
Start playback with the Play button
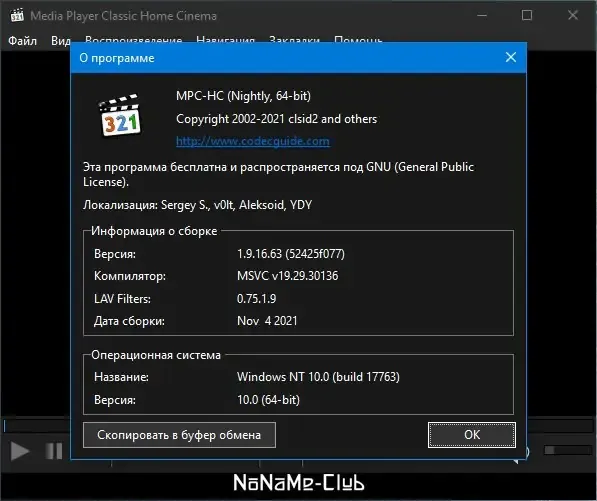[x=19, y=452]
